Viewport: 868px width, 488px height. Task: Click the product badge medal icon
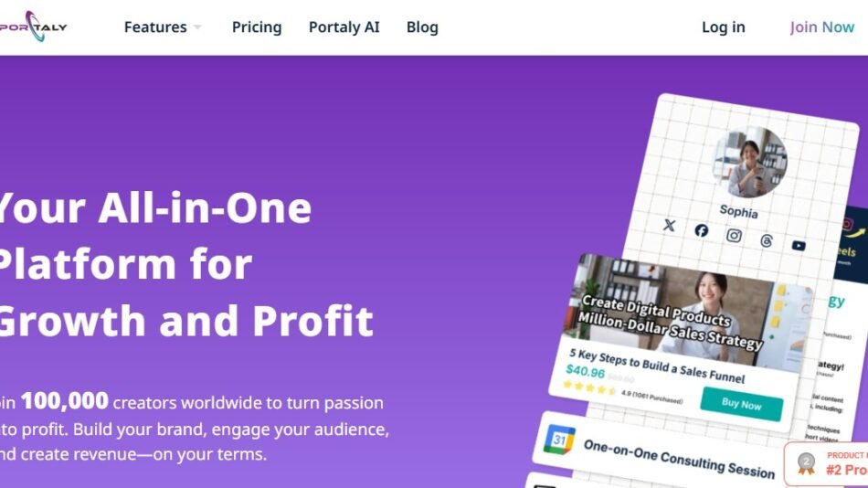(806, 463)
